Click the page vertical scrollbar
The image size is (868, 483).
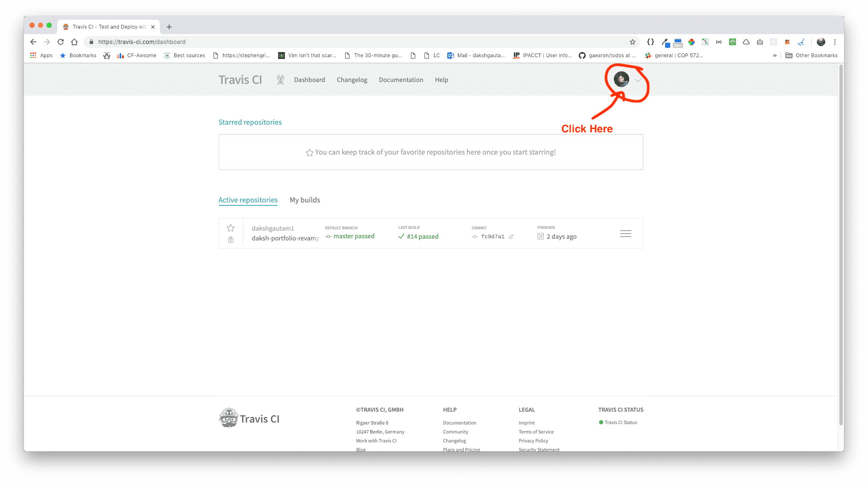(841, 244)
